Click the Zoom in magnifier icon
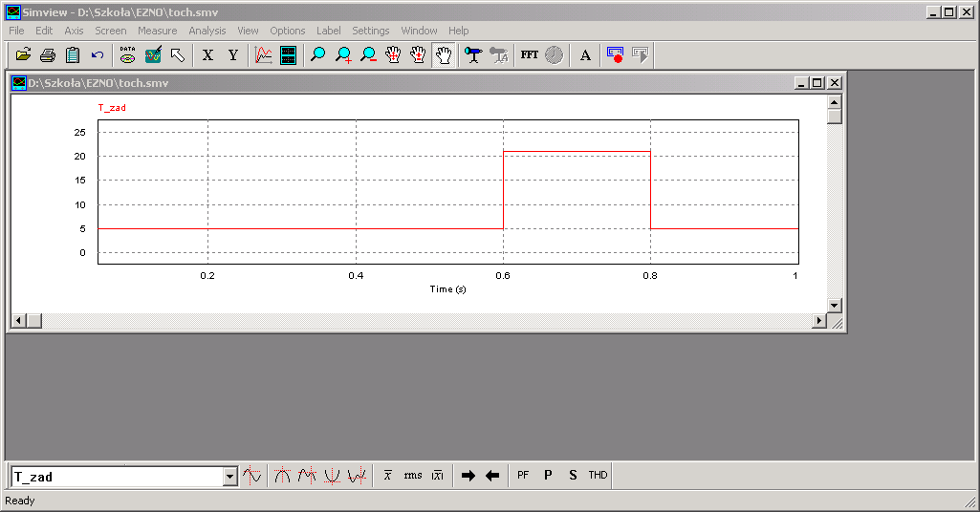 coord(343,55)
